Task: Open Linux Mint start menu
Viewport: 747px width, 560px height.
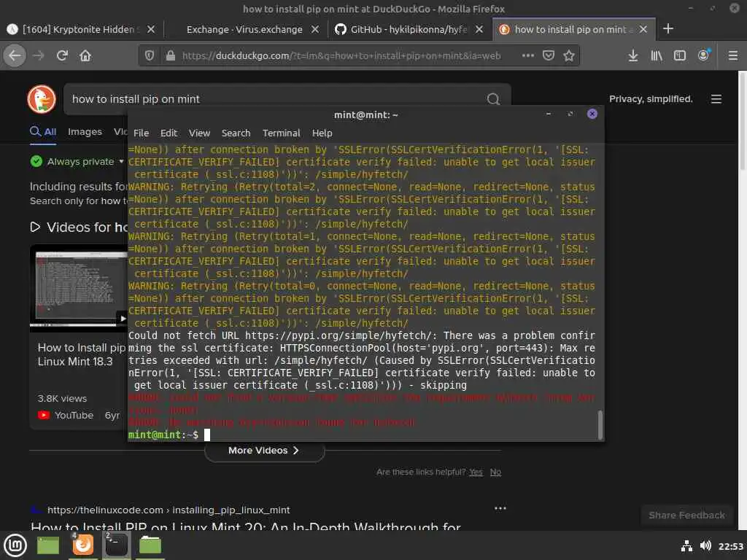Action: 15,545
